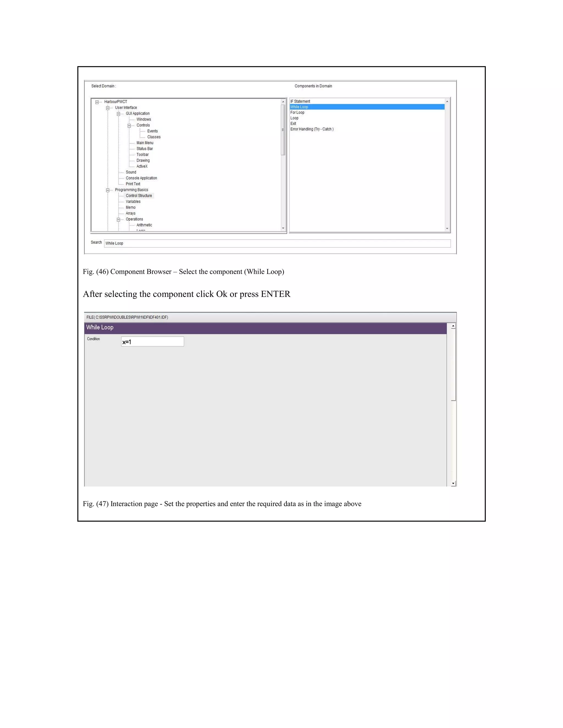The width and height of the screenshot is (563, 728).
Task: Click domain tree scrollbar down arrow
Action: coord(283,228)
